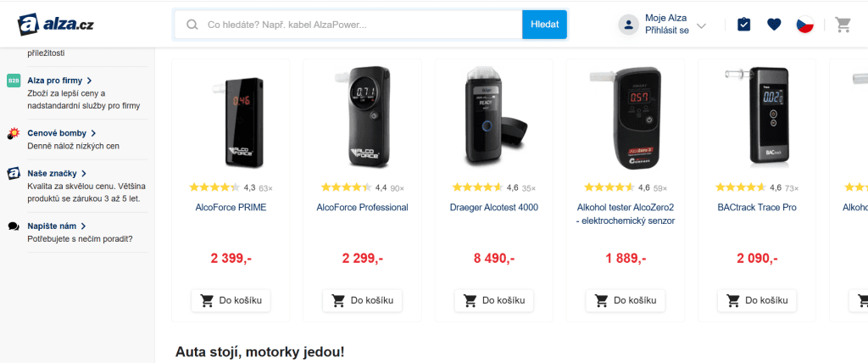This screenshot has width=868, height=363.
Task: Open the favorites heart icon
Action: [x=773, y=25]
